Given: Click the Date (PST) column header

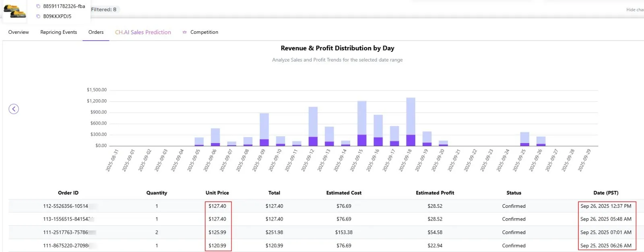Looking at the screenshot, I should pyautogui.click(x=606, y=193).
